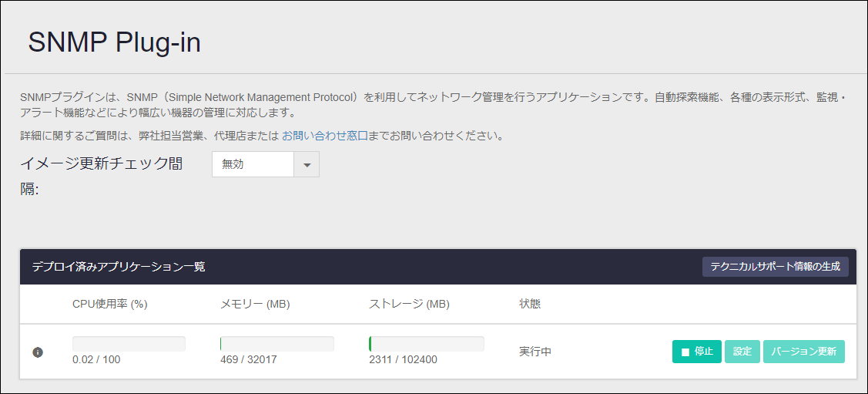The height and width of the screenshot is (394, 868).
Task: Click the メモリー (MB) column header
Action: [255, 304]
